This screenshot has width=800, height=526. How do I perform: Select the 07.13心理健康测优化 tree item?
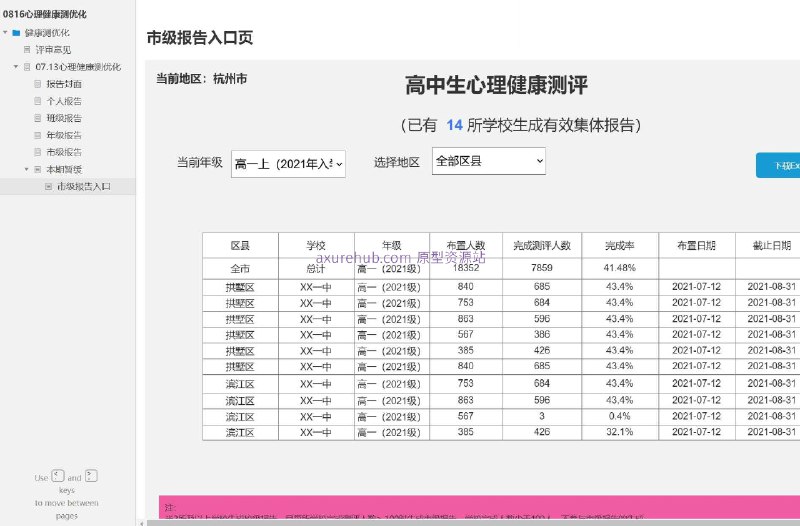click(78, 67)
